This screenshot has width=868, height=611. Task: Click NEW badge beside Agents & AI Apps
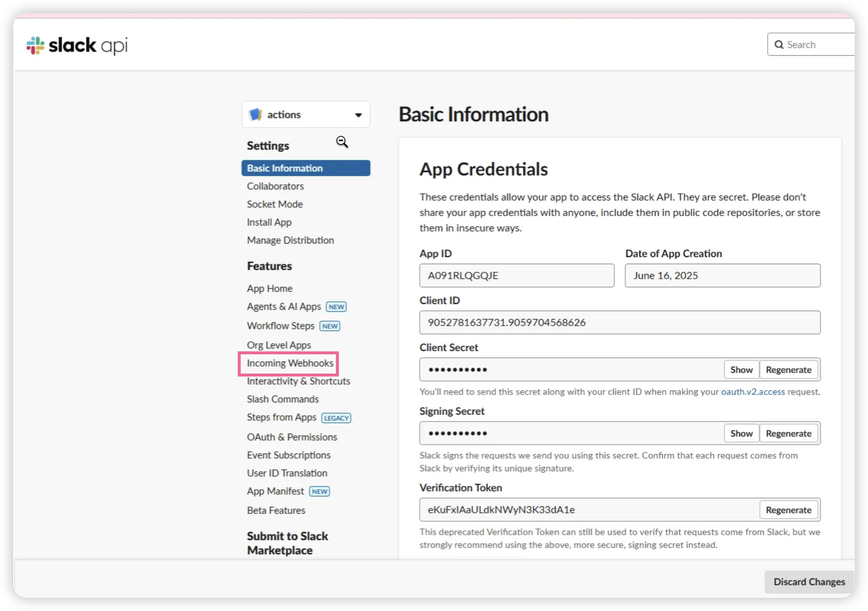(336, 307)
